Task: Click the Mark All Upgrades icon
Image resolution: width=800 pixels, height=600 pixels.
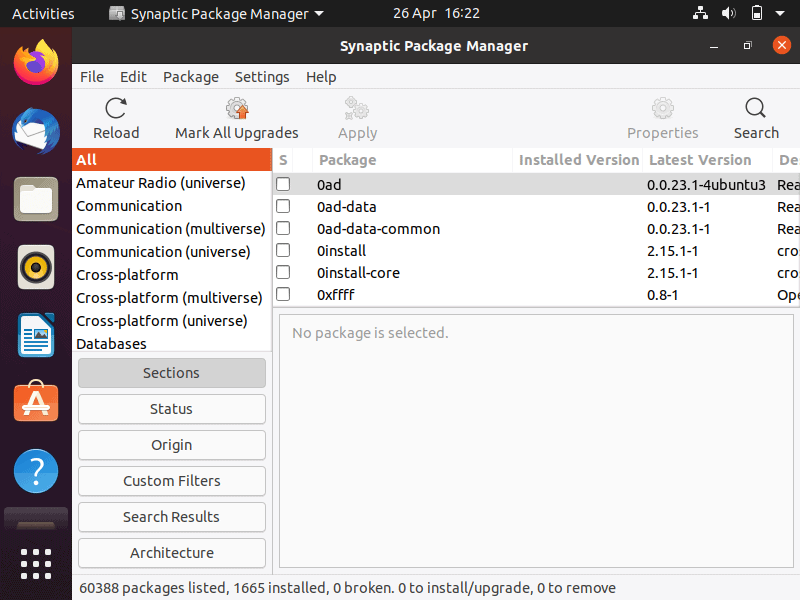Action: click(x=237, y=109)
